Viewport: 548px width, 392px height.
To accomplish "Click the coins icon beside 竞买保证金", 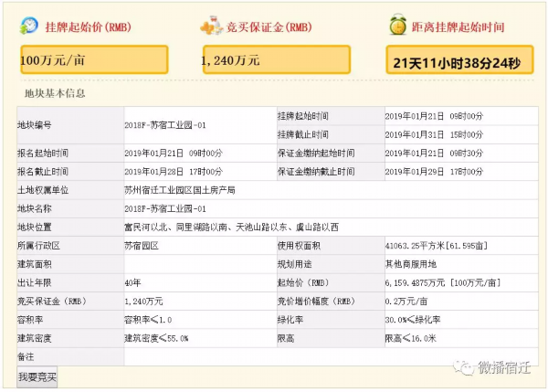I will pos(213,25).
